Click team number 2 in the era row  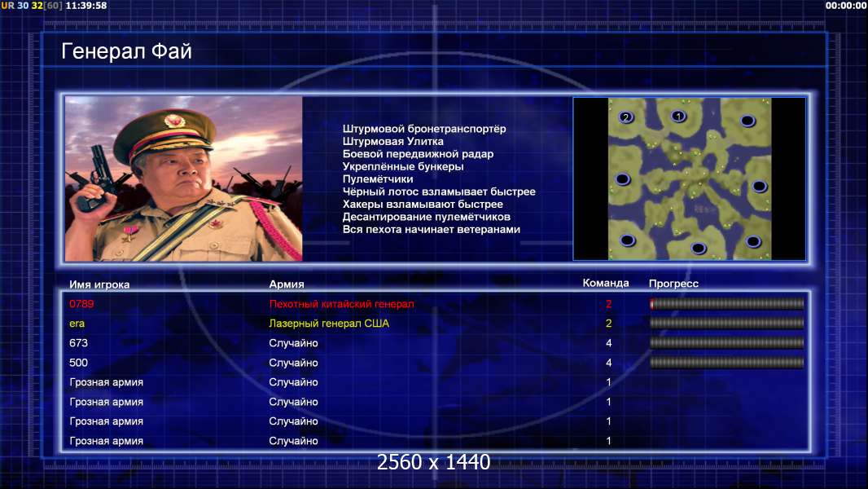click(609, 324)
